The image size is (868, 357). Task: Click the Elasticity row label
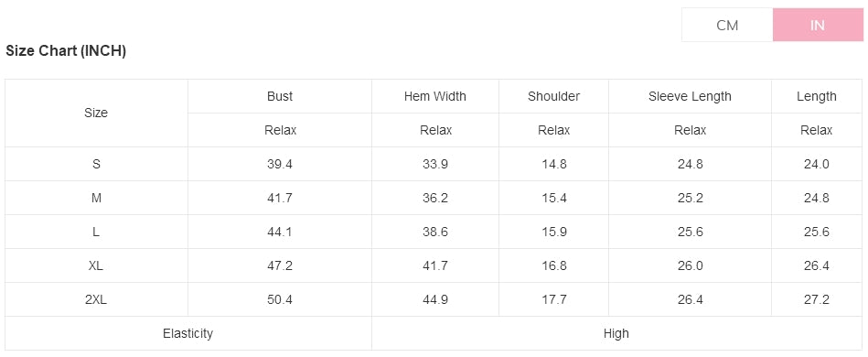pos(188,333)
